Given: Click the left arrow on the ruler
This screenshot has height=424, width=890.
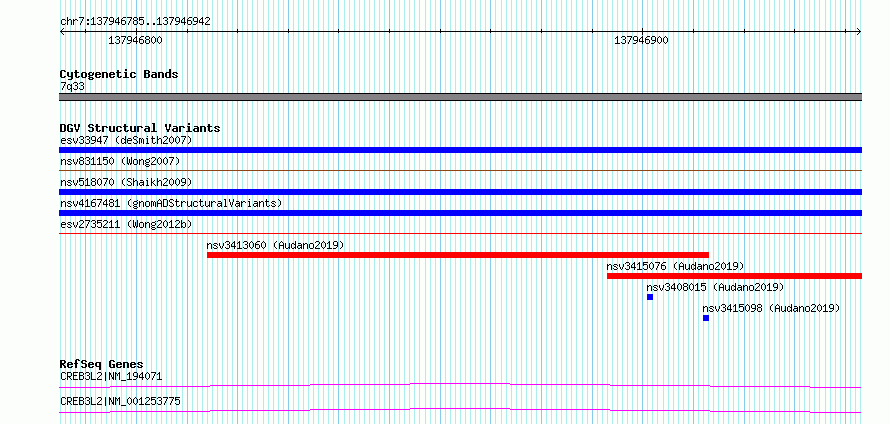Looking at the screenshot, I should tap(62, 32).
